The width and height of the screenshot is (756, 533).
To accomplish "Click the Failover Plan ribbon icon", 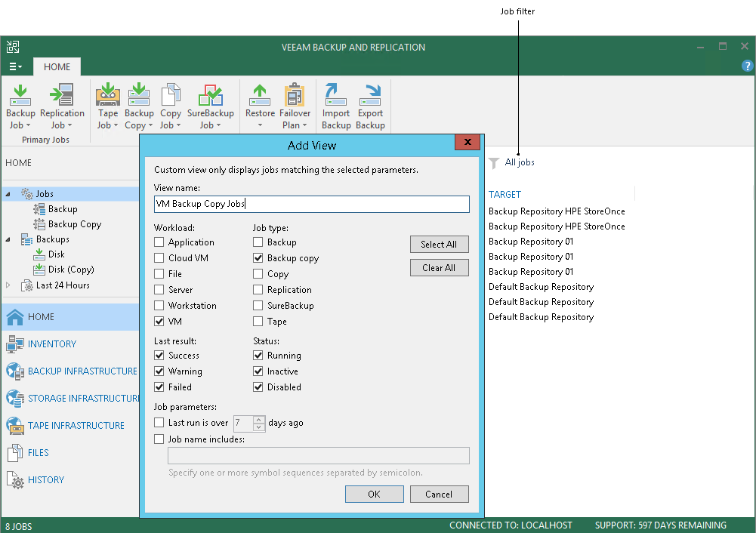I will [x=295, y=94].
